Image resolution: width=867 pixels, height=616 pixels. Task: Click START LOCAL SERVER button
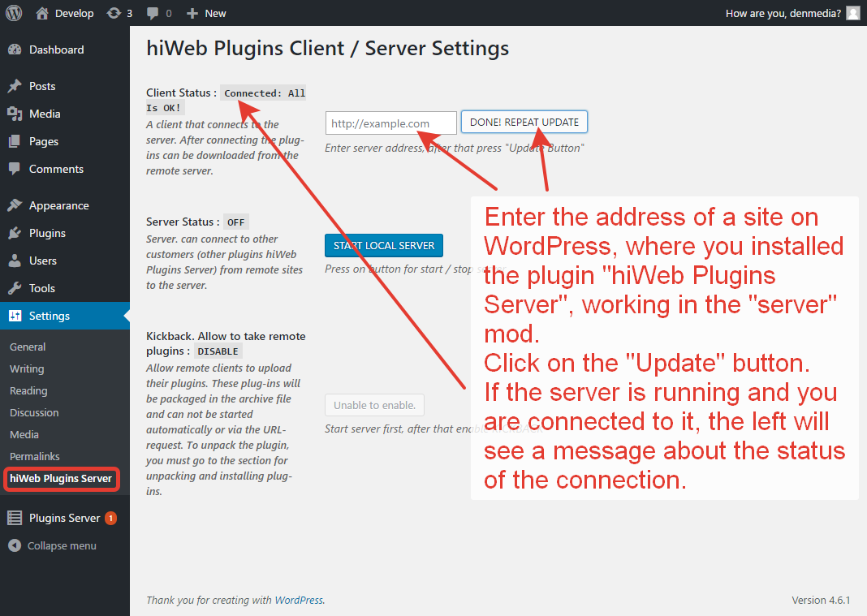384,246
